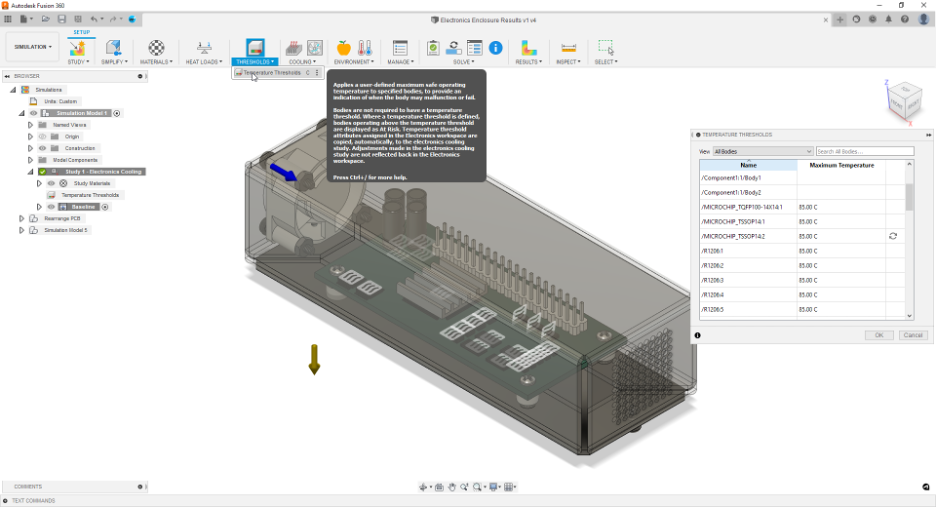Image resolution: width=936 pixels, height=508 pixels.
Task: Open the Simplify tool
Action: tap(113, 47)
